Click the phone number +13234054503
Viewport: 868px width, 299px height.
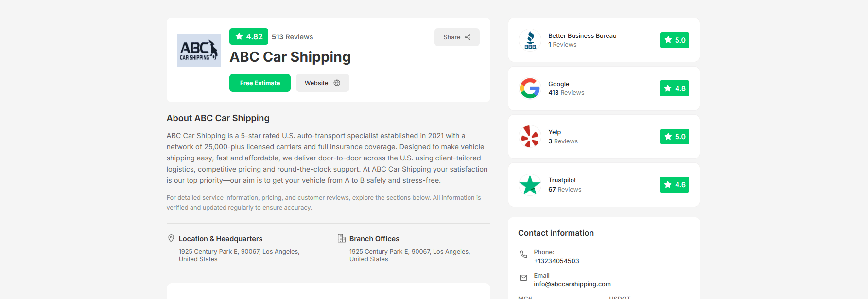tap(556, 261)
